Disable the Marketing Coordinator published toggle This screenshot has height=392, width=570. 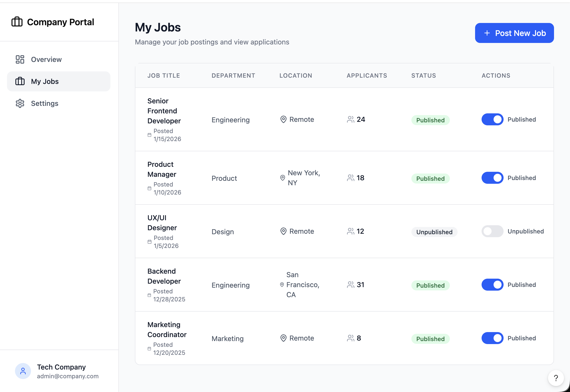[x=492, y=338]
